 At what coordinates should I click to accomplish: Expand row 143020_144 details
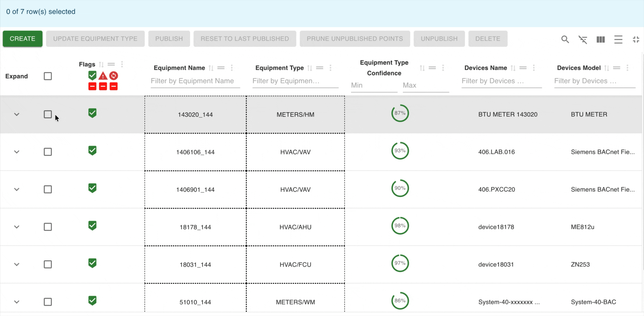click(x=16, y=114)
